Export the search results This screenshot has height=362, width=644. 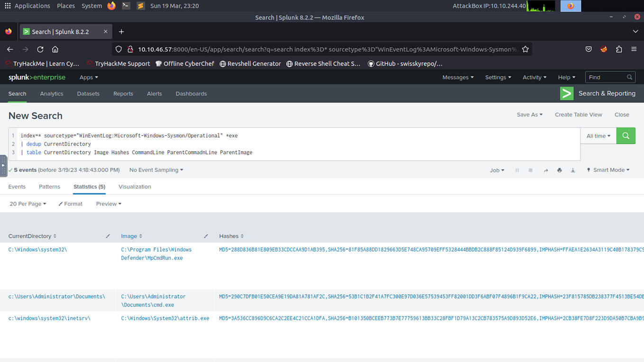point(572,170)
